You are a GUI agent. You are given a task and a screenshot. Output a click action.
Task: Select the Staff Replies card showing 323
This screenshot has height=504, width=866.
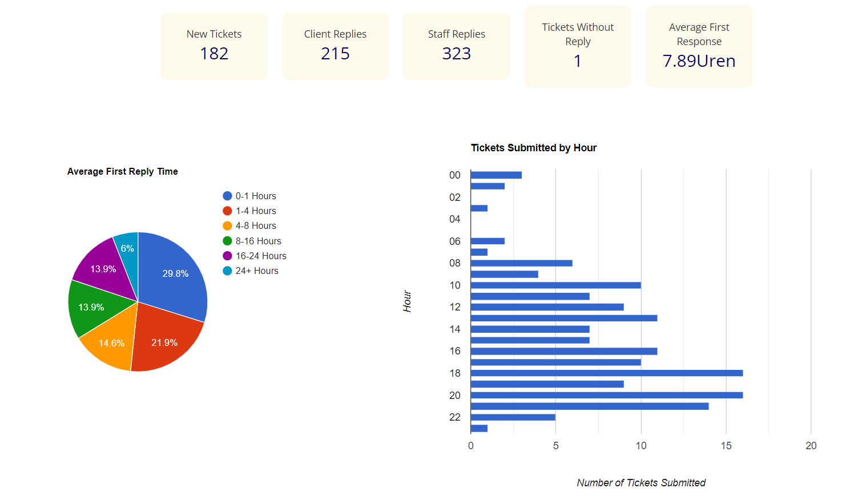[456, 46]
